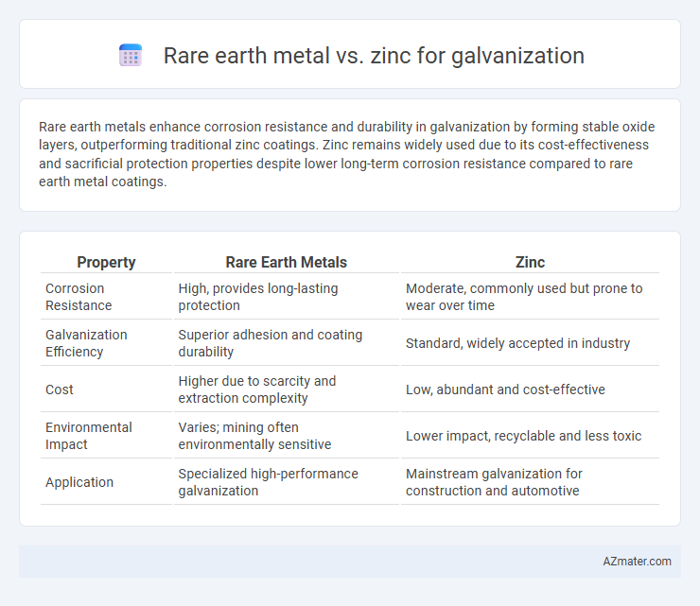Click the calendar grid icon beside the title

pos(131,56)
